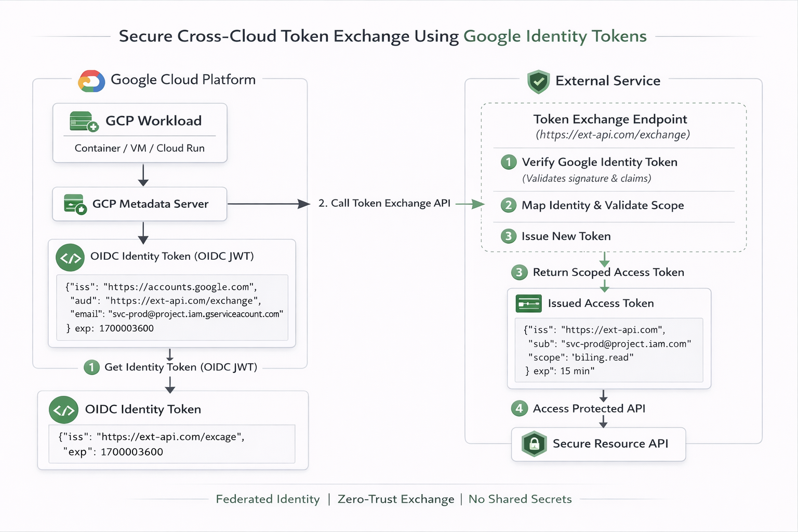The image size is (798, 532).
Task: Click the Call Token Exchange API arrow label
Action: [384, 203]
